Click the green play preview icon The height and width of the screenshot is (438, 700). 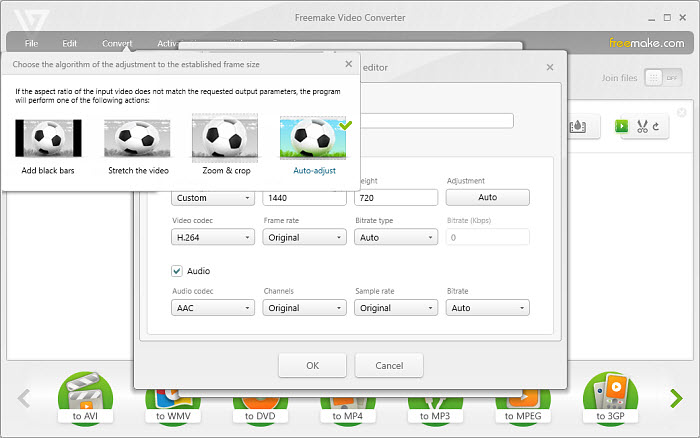pos(621,126)
